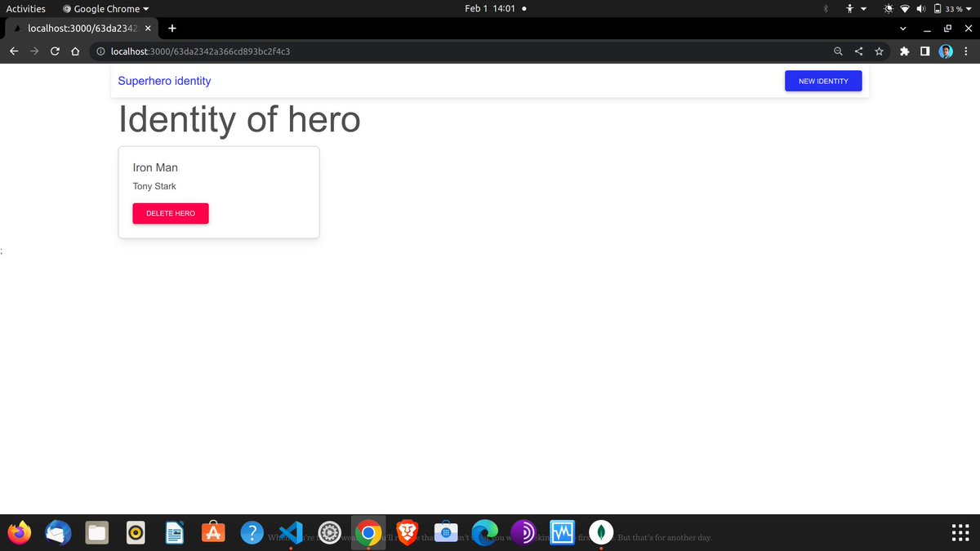The width and height of the screenshot is (980, 551).
Task: View site information icon
Action: (100, 51)
